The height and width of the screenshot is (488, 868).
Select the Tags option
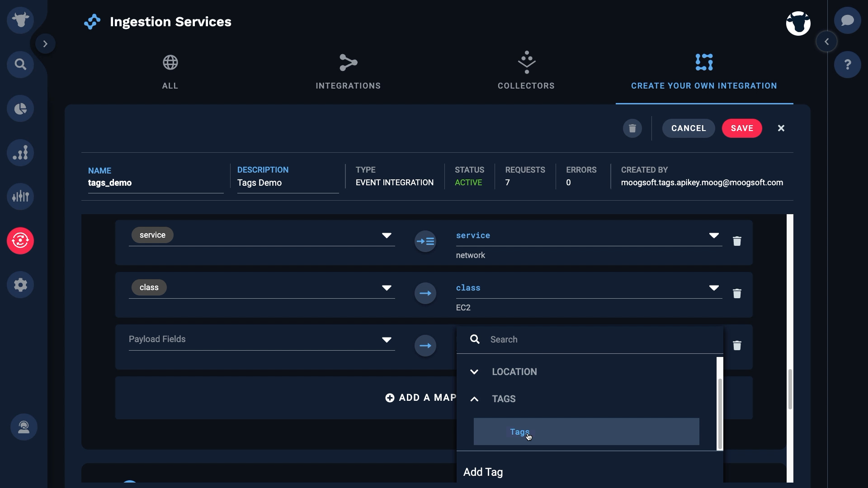(x=586, y=432)
